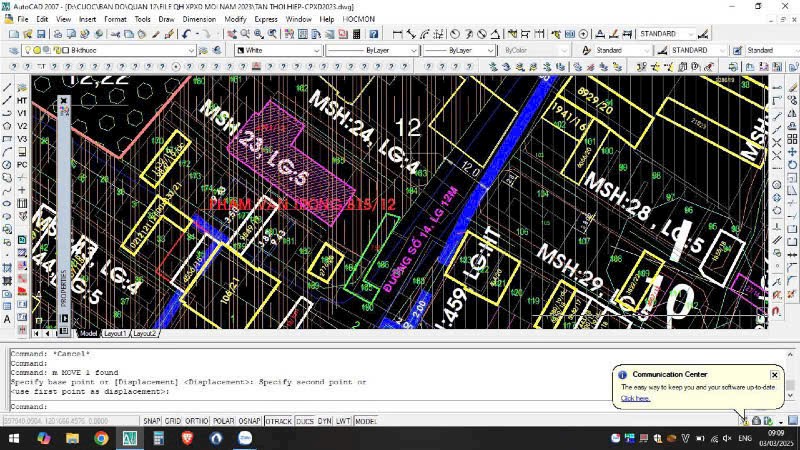Click the Move tool in Modify toolbar

792,152
